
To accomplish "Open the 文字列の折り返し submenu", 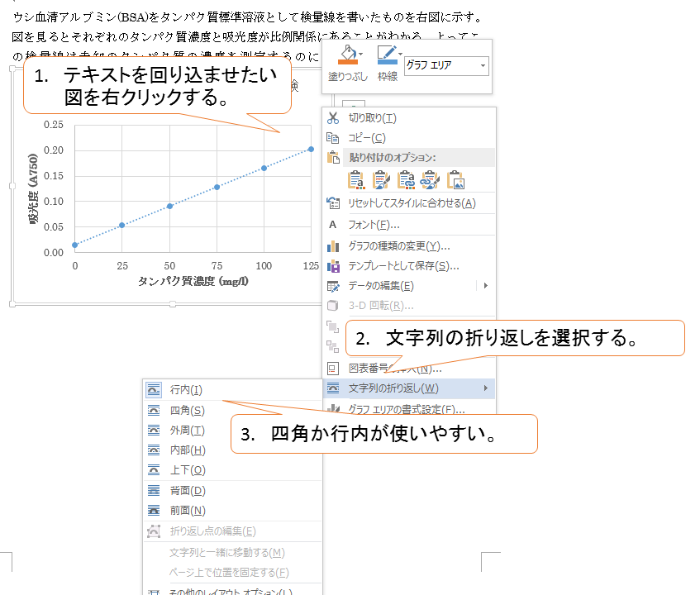I will [393, 388].
